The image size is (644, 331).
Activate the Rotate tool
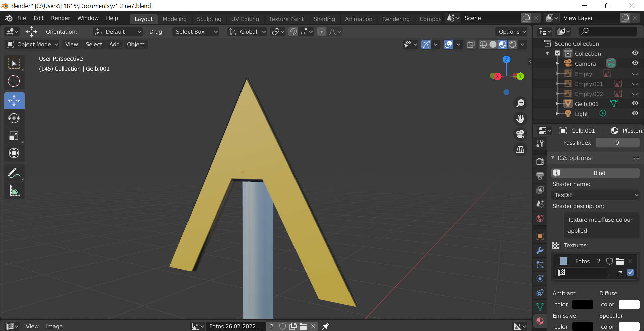(x=14, y=118)
